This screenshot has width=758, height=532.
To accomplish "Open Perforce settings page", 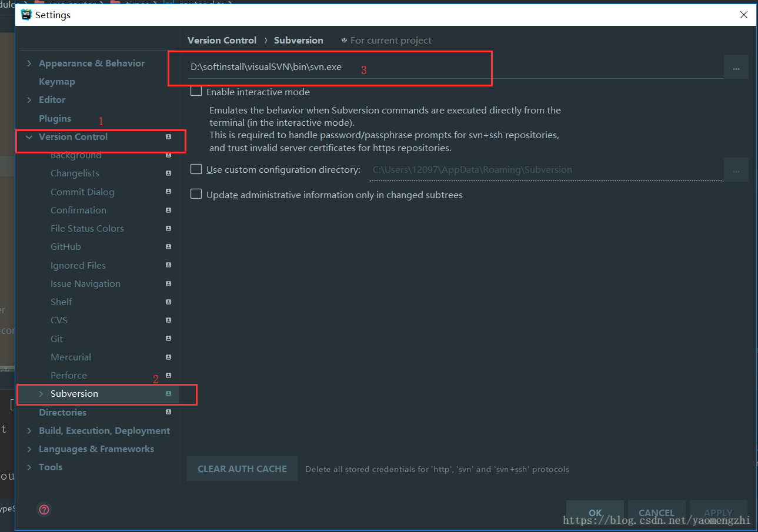I will click(x=69, y=375).
